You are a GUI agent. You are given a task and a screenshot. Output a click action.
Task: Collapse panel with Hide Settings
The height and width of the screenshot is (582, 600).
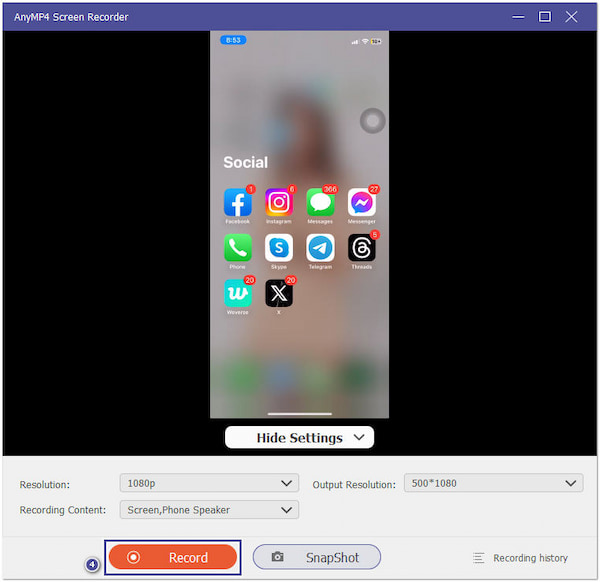tap(299, 437)
